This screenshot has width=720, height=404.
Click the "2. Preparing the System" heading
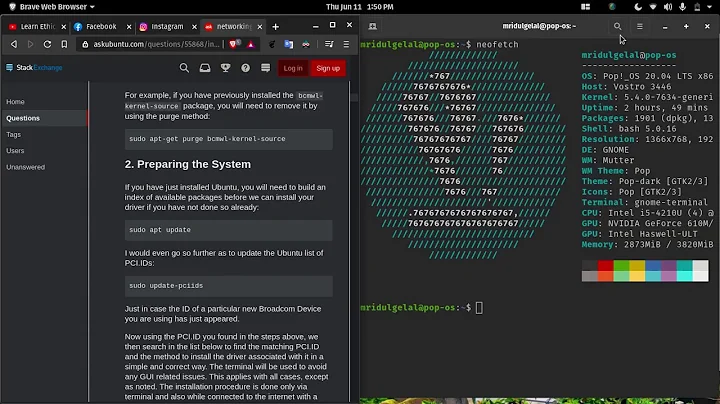tap(188, 164)
